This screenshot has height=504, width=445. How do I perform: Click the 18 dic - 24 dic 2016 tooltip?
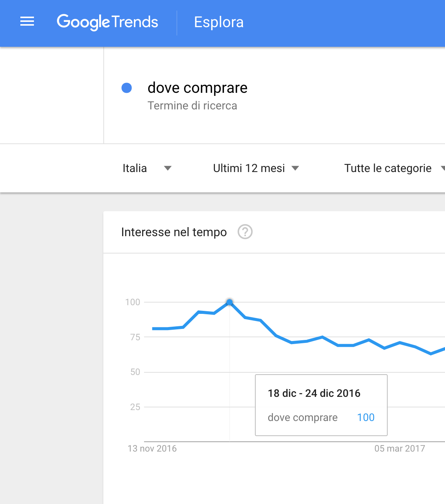point(321,405)
